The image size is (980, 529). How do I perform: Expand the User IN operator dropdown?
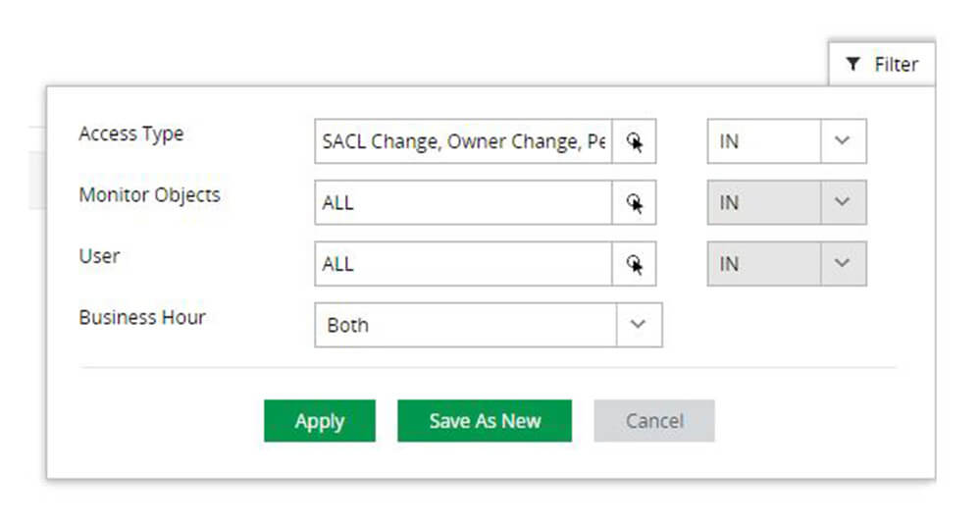click(x=843, y=263)
